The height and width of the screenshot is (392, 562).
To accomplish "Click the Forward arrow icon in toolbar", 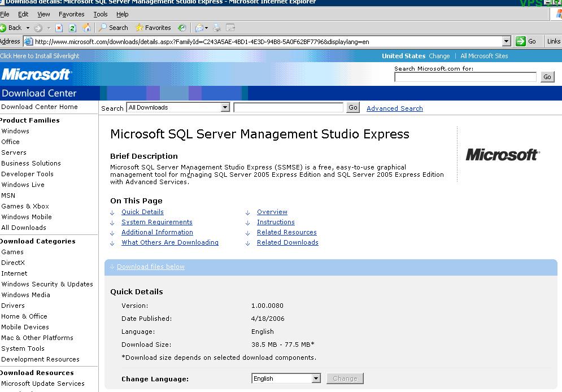I will point(38,28).
